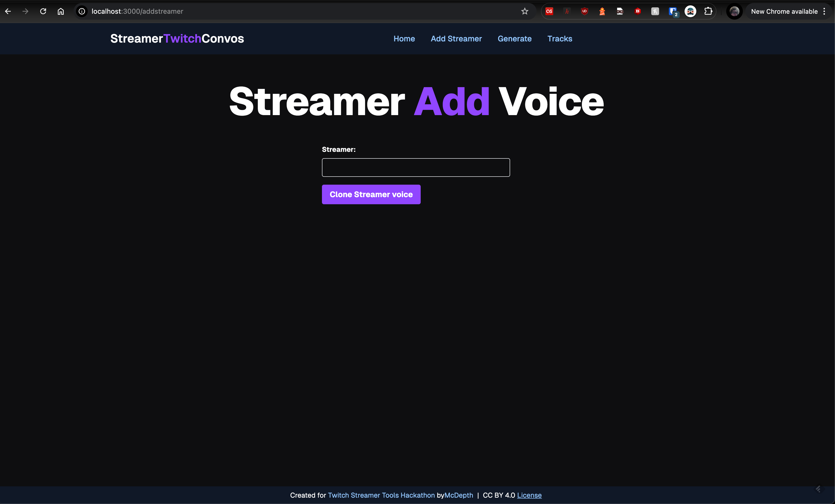Open the Twitch Streamer Tools Hackathon link
Screen dimensions: 835x504
381,495
